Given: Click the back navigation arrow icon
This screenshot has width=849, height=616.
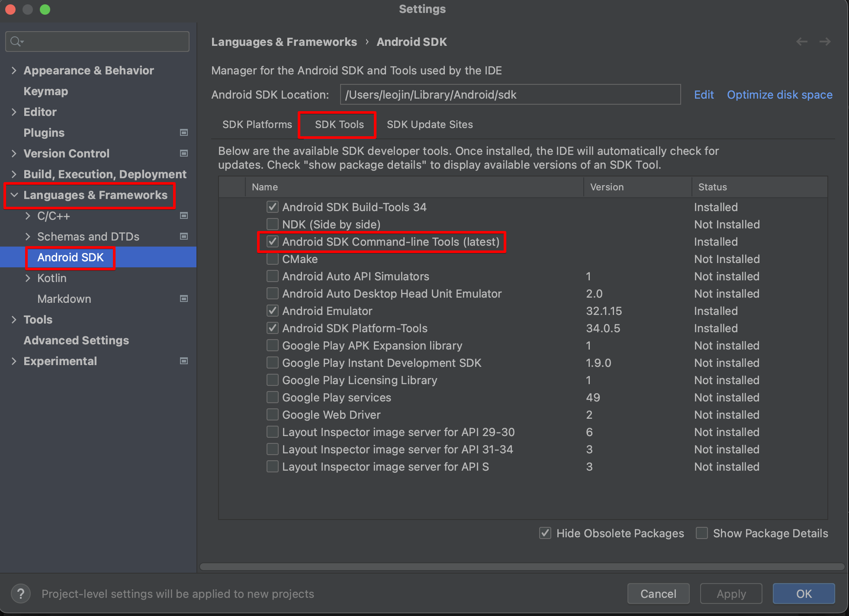Looking at the screenshot, I should pyautogui.click(x=802, y=42).
